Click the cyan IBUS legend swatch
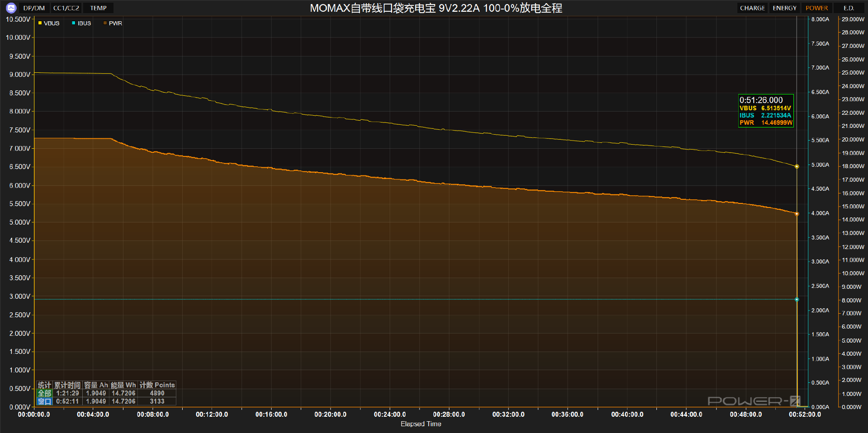Image resolution: width=868 pixels, height=433 pixels. pos(73,23)
